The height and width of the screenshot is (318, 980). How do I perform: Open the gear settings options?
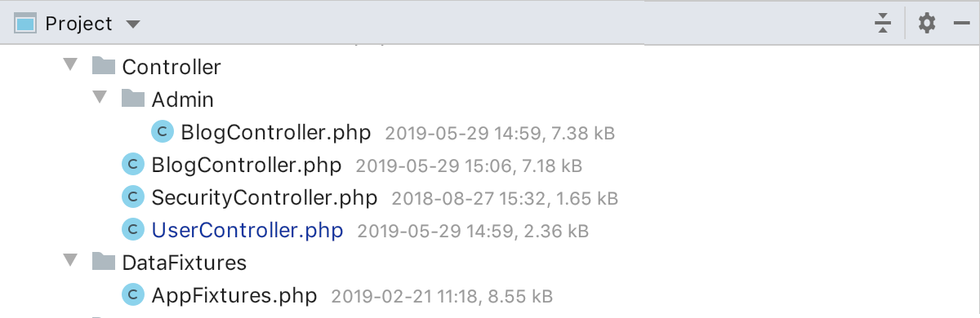click(x=926, y=24)
